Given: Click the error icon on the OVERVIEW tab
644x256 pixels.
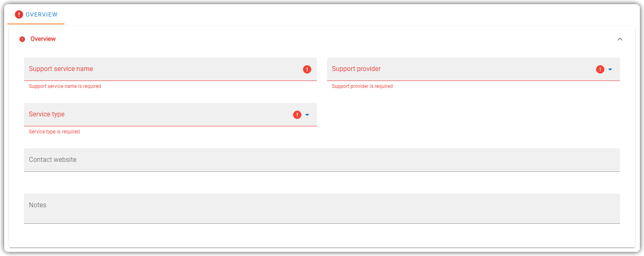Looking at the screenshot, I should pos(19,14).
